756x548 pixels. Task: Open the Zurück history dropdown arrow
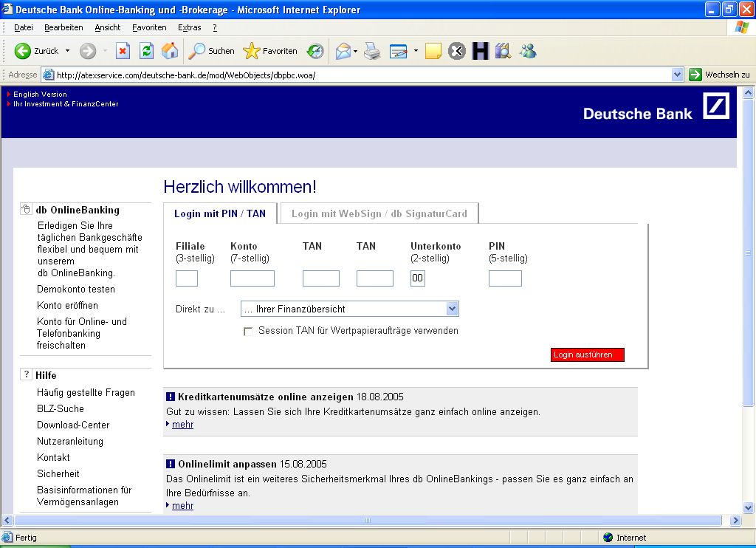[67, 51]
